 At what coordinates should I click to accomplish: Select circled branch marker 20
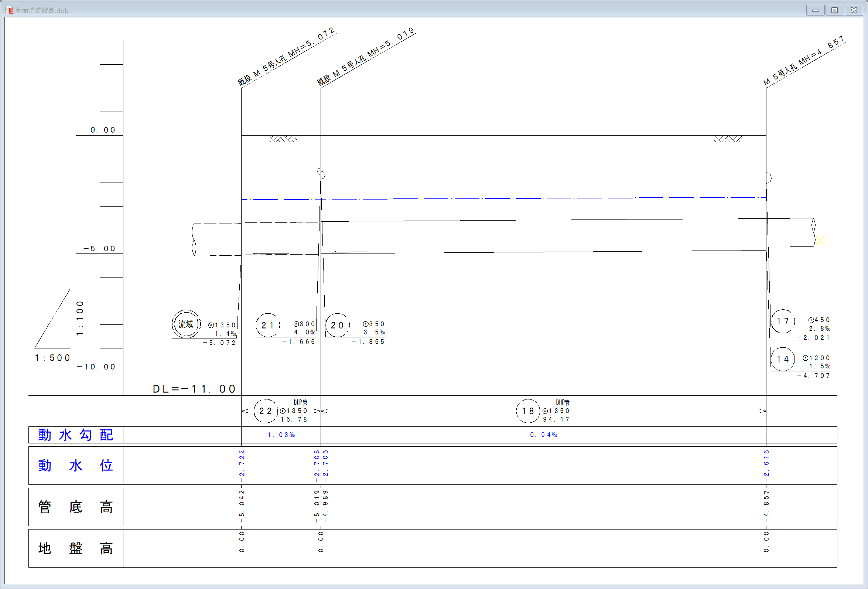pyautogui.click(x=337, y=325)
